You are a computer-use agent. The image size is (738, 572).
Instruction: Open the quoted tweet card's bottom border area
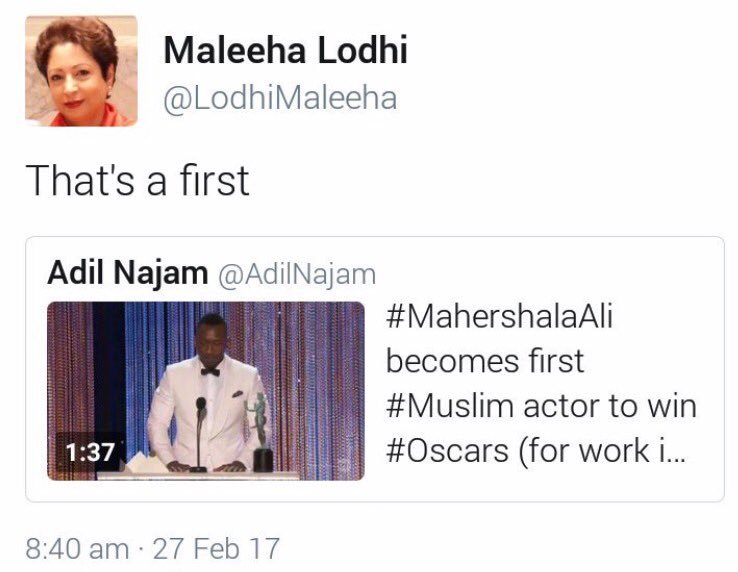click(374, 498)
